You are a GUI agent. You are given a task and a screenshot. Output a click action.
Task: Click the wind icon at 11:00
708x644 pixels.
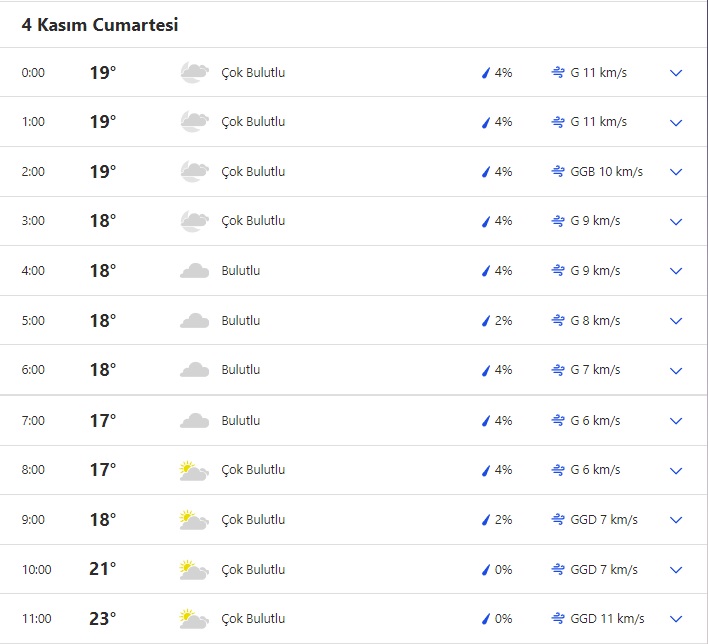(x=558, y=619)
